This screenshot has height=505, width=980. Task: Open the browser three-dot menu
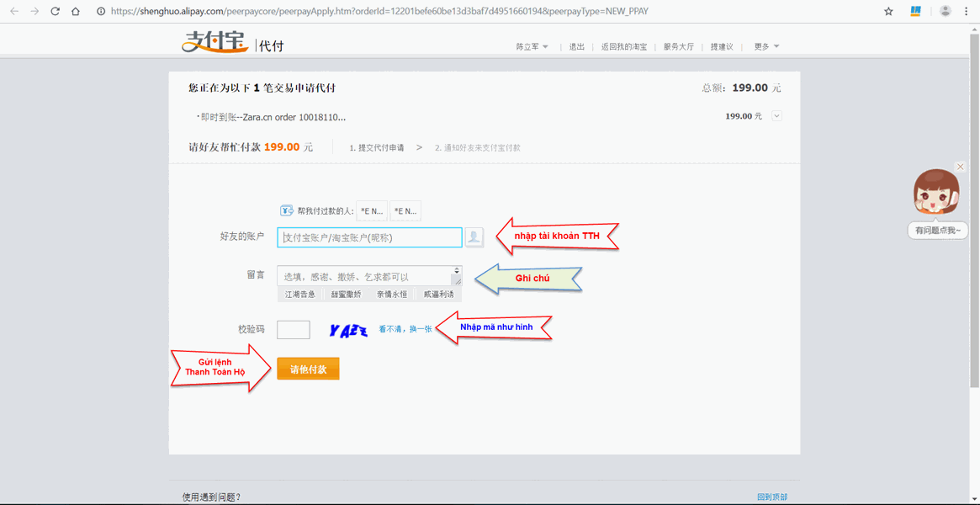coord(967,11)
